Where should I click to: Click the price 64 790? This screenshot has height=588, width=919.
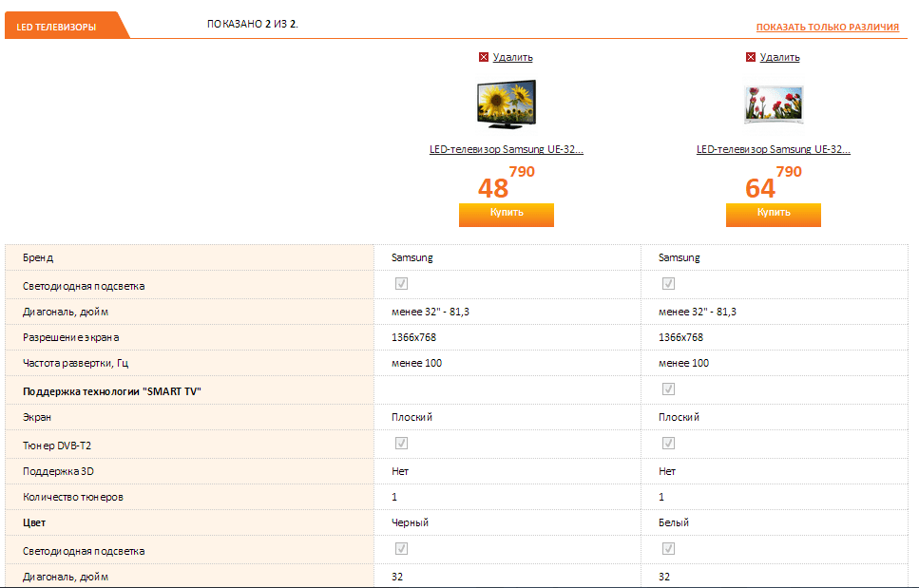[x=773, y=182]
